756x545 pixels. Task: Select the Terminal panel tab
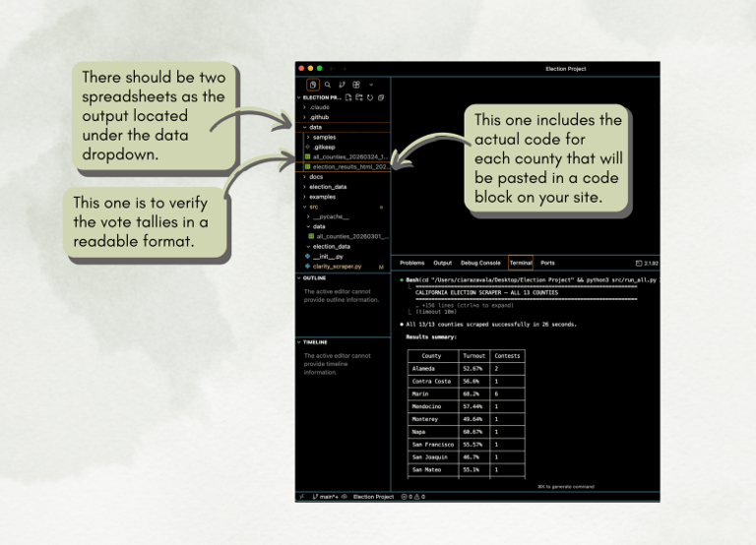click(x=521, y=263)
